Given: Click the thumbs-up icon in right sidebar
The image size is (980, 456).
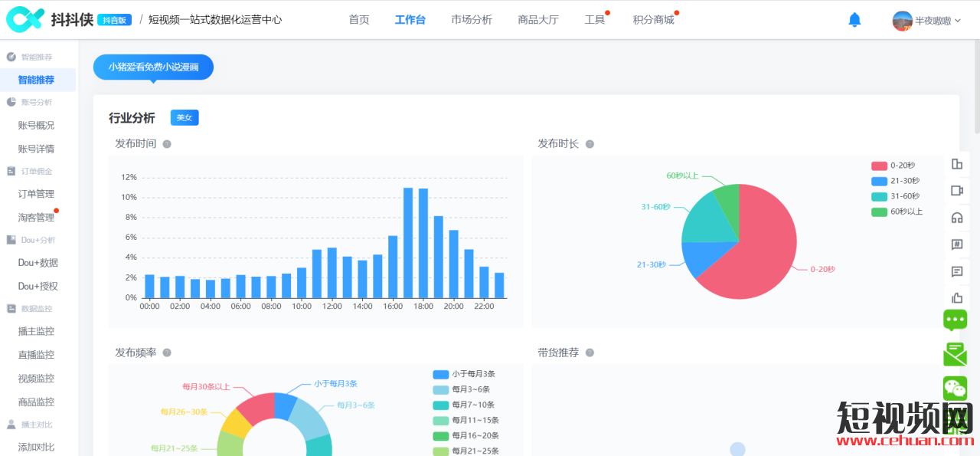Looking at the screenshot, I should coord(956,297).
